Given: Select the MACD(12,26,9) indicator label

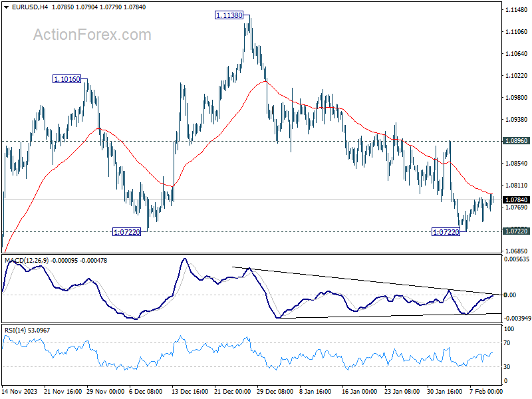Looking at the screenshot, I should (x=27, y=261).
